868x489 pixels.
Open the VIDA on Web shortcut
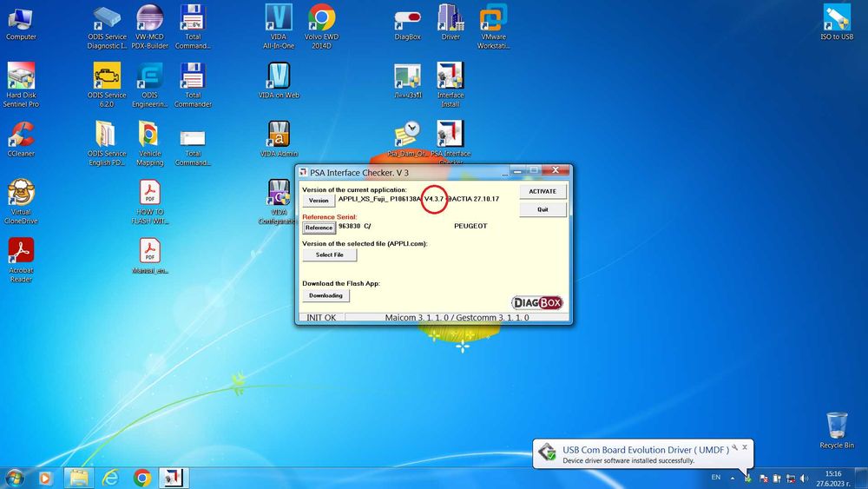[x=279, y=82]
